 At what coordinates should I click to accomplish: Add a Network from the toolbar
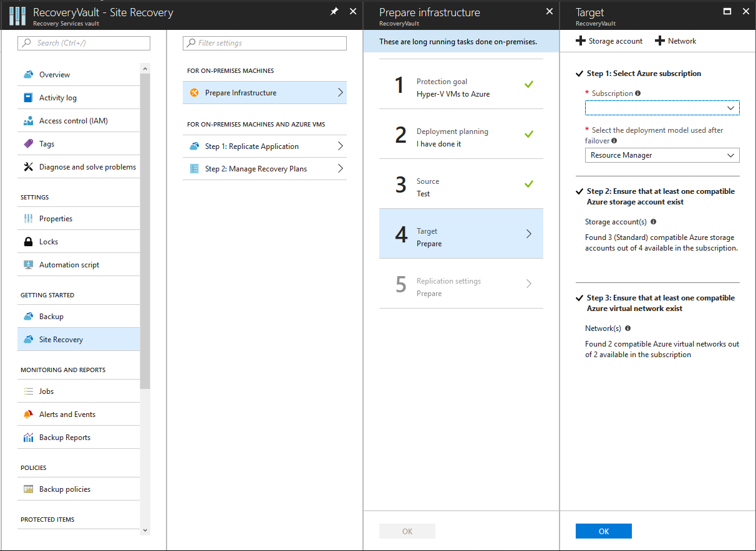click(x=676, y=41)
